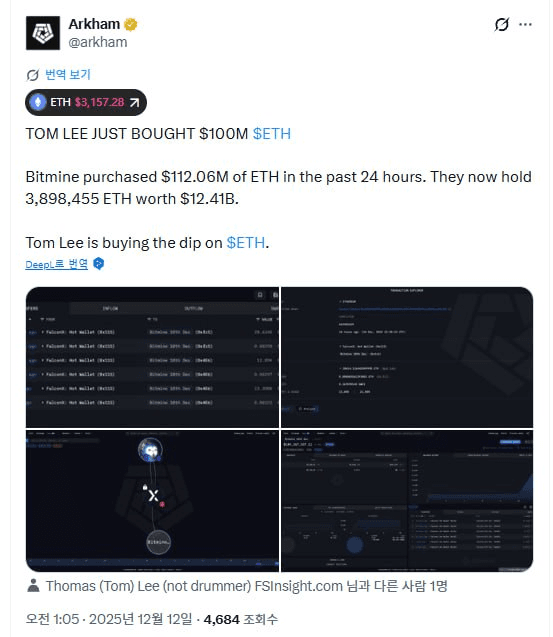The width and height of the screenshot is (553, 637).
Task: Click the Arkham profile avatar
Action: point(43,33)
